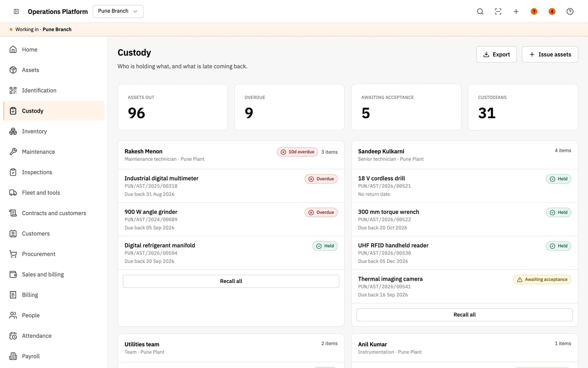The width and height of the screenshot is (588, 368).
Task: Click the Held tag on the refrigerant manifold
Action: coord(325,246)
